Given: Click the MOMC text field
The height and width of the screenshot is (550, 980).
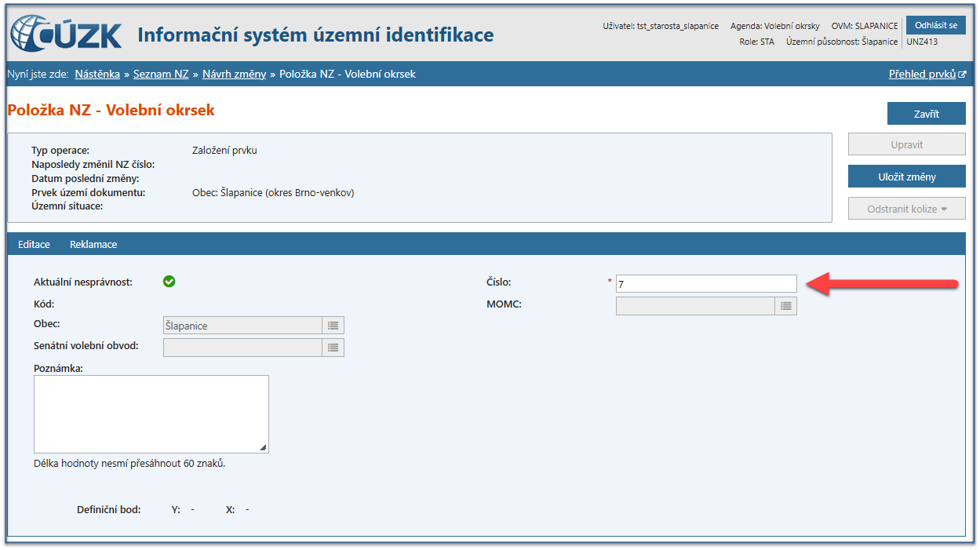Looking at the screenshot, I should [x=695, y=306].
